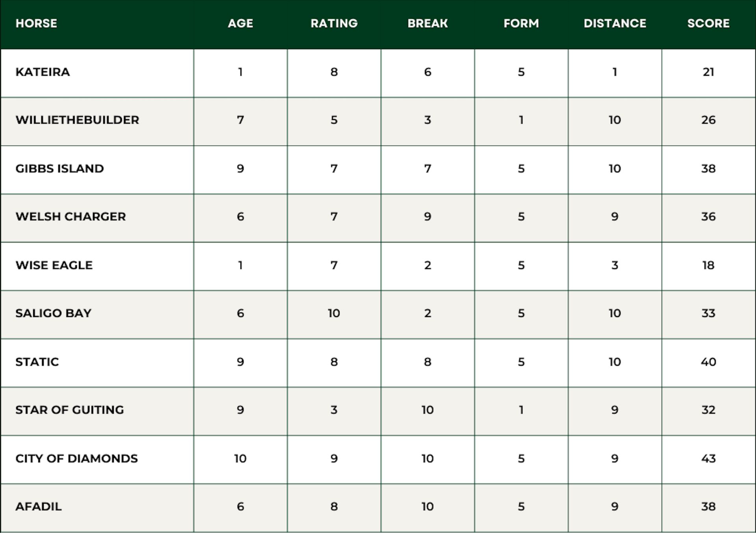The width and height of the screenshot is (756, 533).
Task: Select SALIGO BAY rating value 10
Action: (x=334, y=313)
